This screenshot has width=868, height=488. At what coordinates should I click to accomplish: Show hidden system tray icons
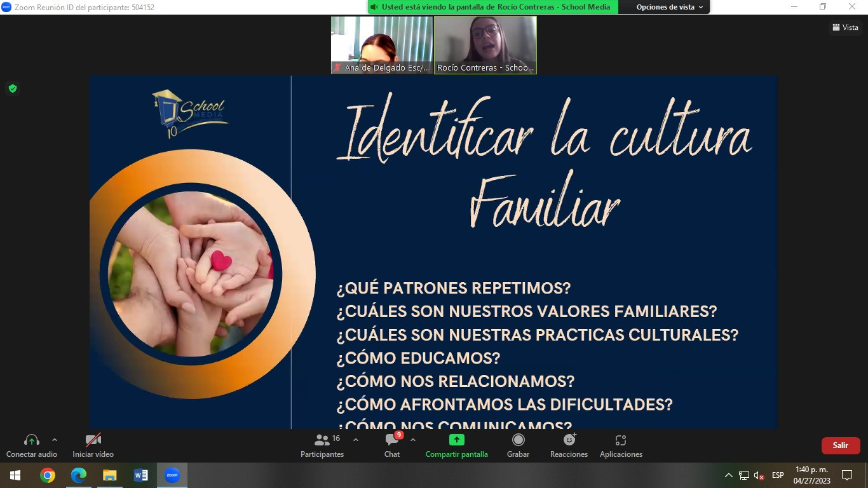(x=729, y=475)
